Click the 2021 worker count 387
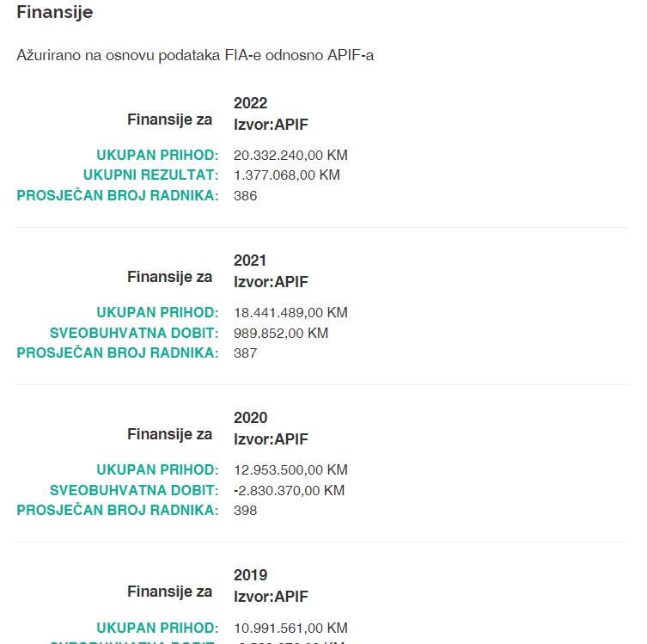647x644 pixels. click(246, 353)
